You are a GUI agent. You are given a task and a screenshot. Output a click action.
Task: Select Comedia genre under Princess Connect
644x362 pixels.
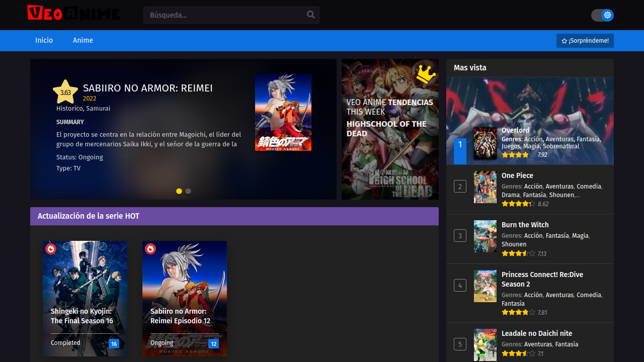(589, 295)
